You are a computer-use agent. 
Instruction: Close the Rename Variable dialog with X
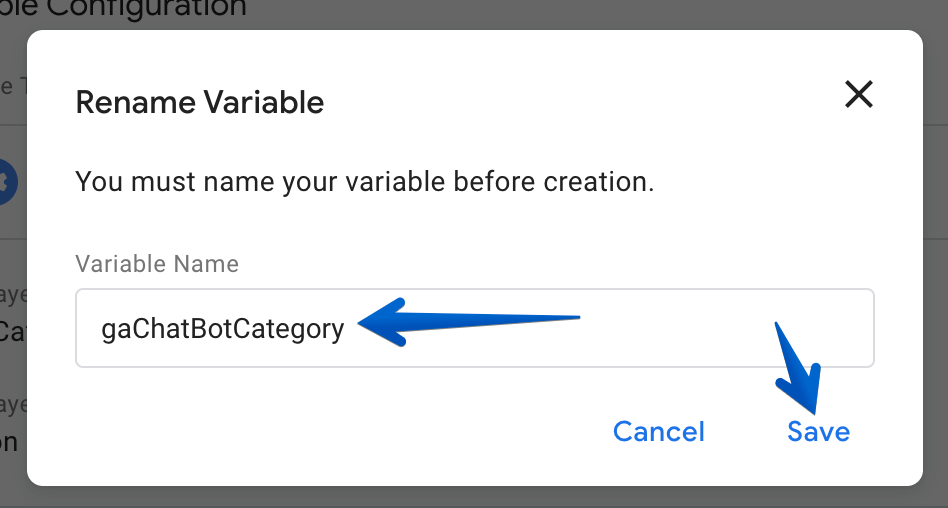859,94
